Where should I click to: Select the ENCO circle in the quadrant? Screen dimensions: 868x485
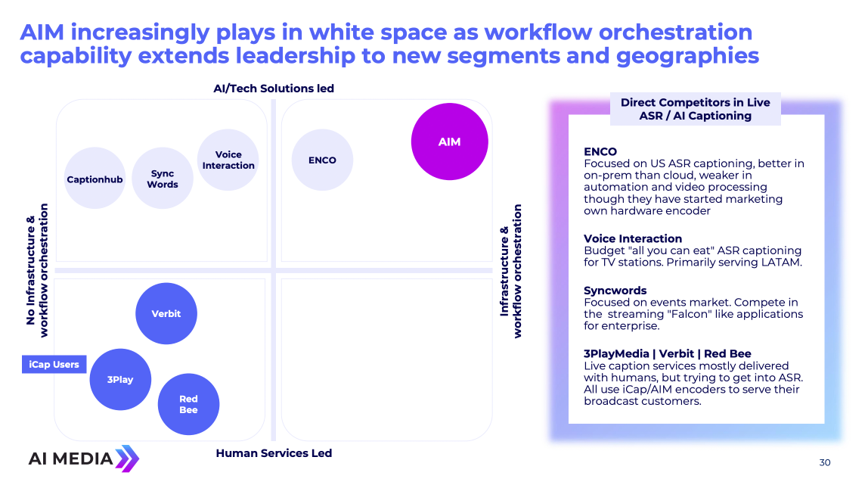pyautogui.click(x=322, y=160)
